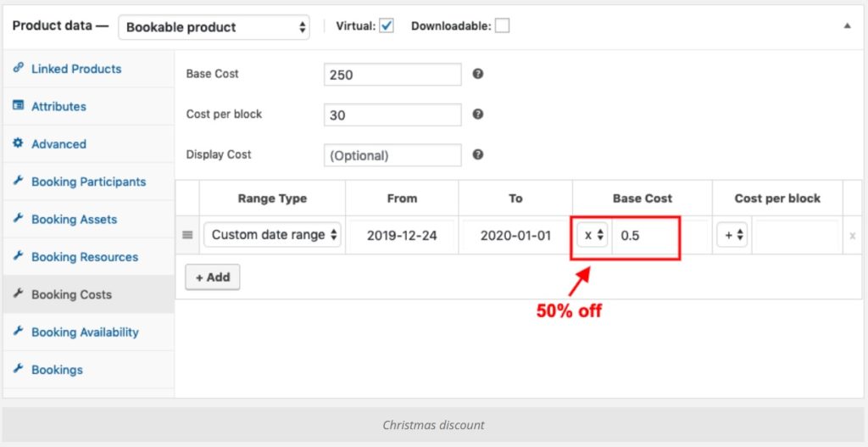
Task: Click the Booking Costs wrench icon
Action: coord(19,293)
